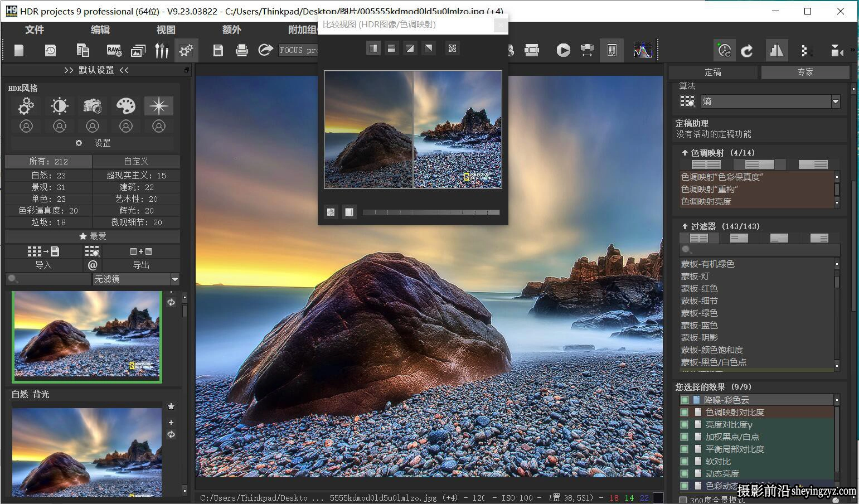Click the brushes selective drawing icon
Image resolution: width=859 pixels, height=504 pixels.
point(162,51)
